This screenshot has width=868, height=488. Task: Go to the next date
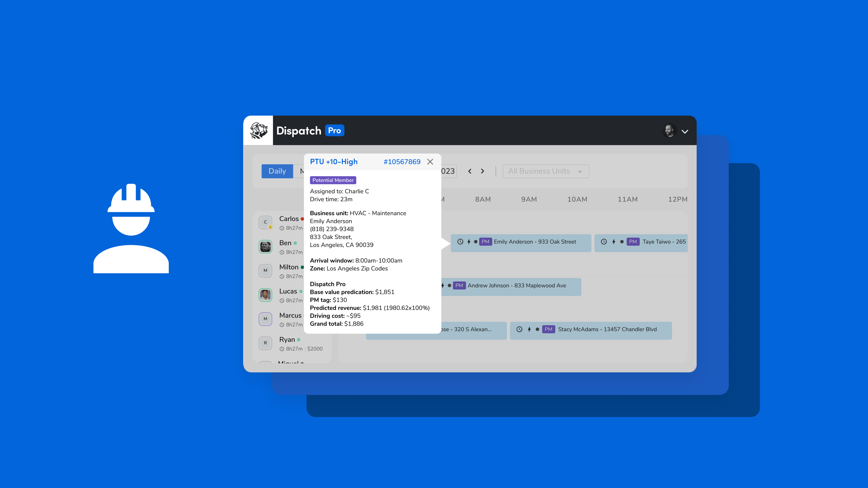pos(483,171)
